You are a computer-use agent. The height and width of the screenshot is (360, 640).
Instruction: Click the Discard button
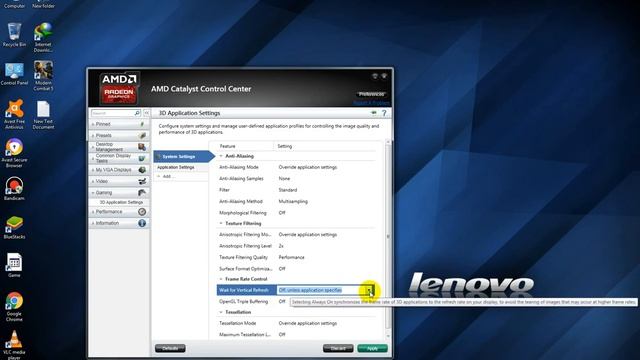pyautogui.click(x=338, y=348)
